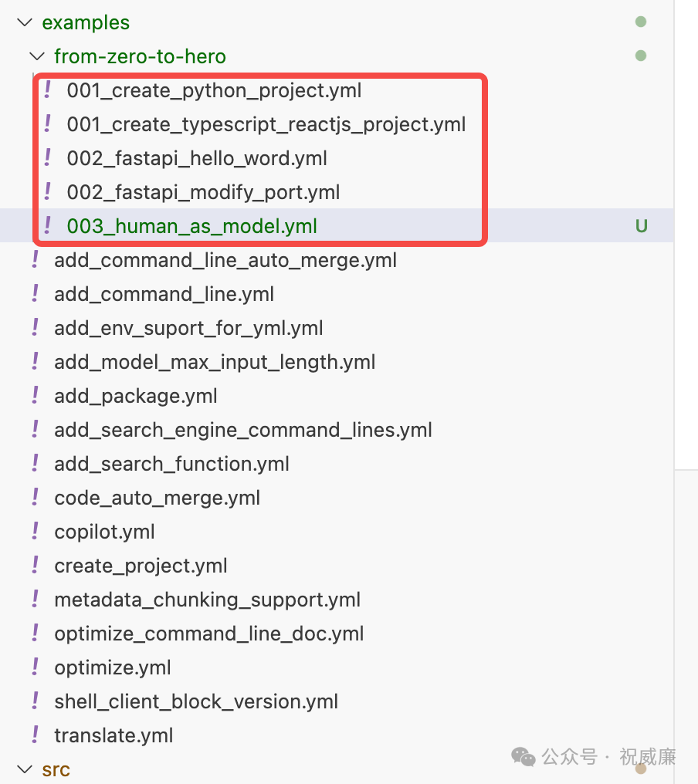Screen dimensions: 698x784
Task: Open code_auto_merge.yml file
Action: point(157,498)
